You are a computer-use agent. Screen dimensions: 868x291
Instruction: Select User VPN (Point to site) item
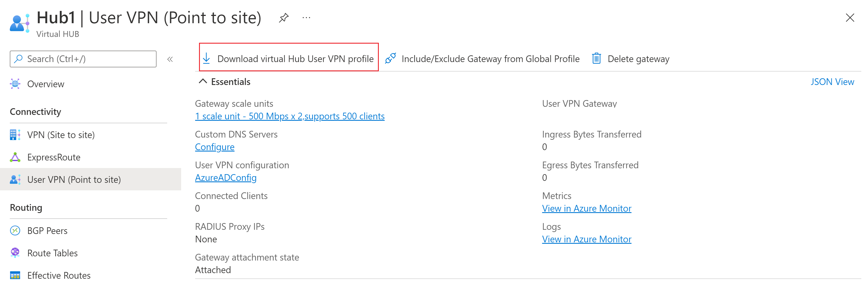[x=74, y=179]
